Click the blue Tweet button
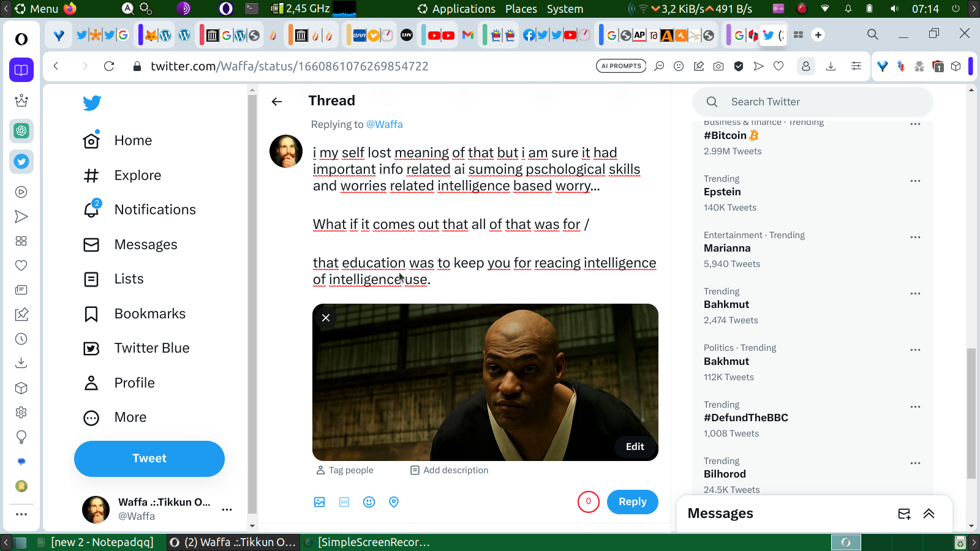 click(149, 459)
